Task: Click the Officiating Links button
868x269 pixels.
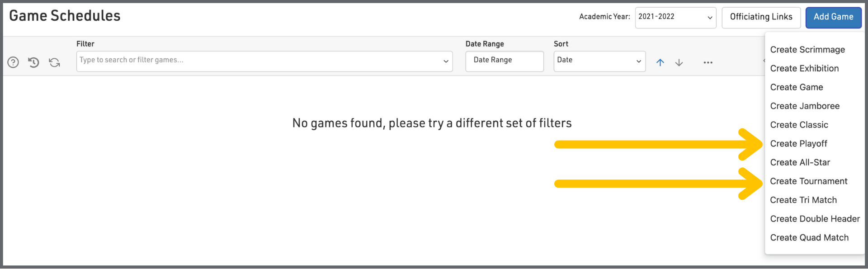Action: [x=761, y=18]
